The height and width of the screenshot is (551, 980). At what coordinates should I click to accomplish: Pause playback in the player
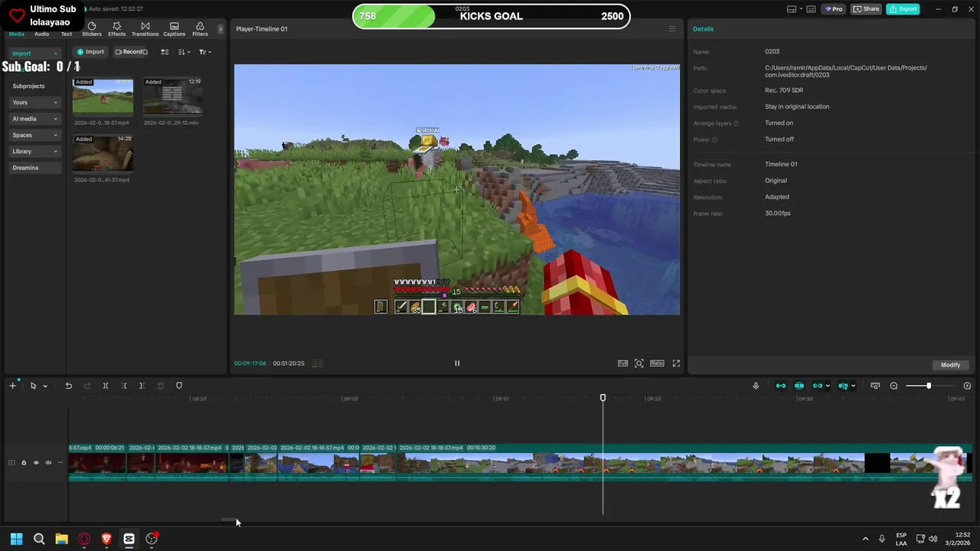[x=457, y=364]
